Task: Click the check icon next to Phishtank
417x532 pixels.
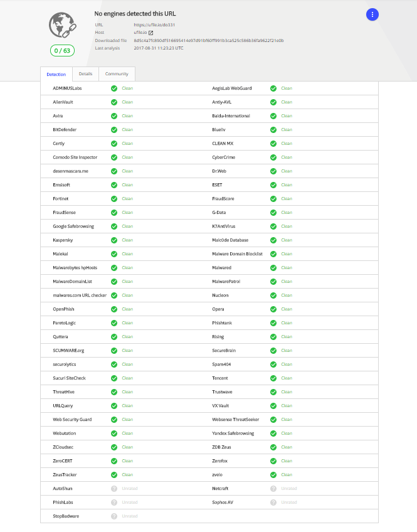Action: point(273,323)
